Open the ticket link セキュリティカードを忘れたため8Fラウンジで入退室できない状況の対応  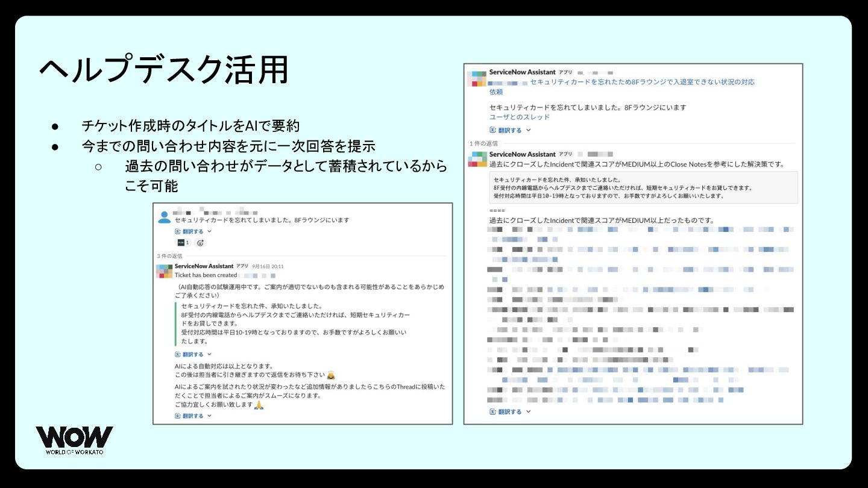pyautogui.click(x=642, y=82)
